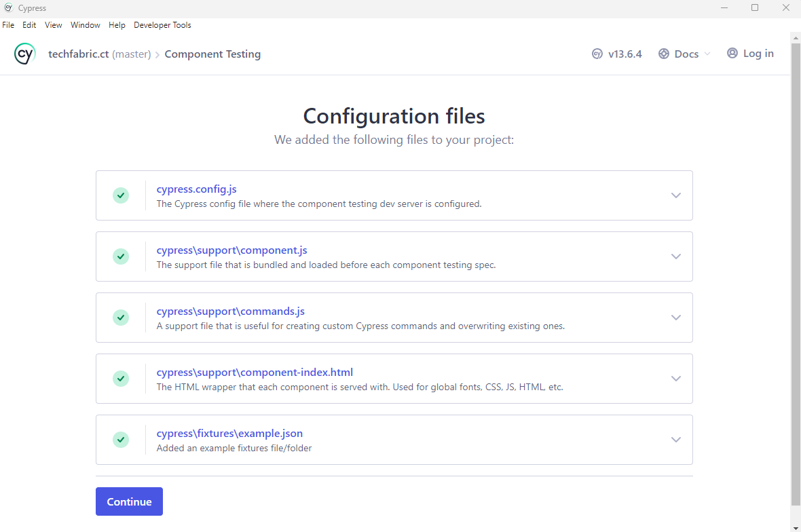Expand the cypress\fixtures\example.json row chevron
Screen dimensions: 801x532
click(x=676, y=440)
